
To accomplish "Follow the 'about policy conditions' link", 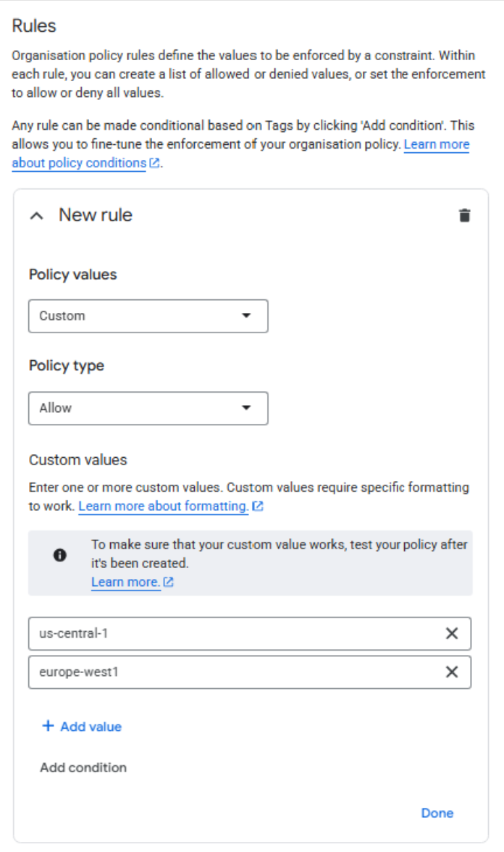I will click(79, 163).
